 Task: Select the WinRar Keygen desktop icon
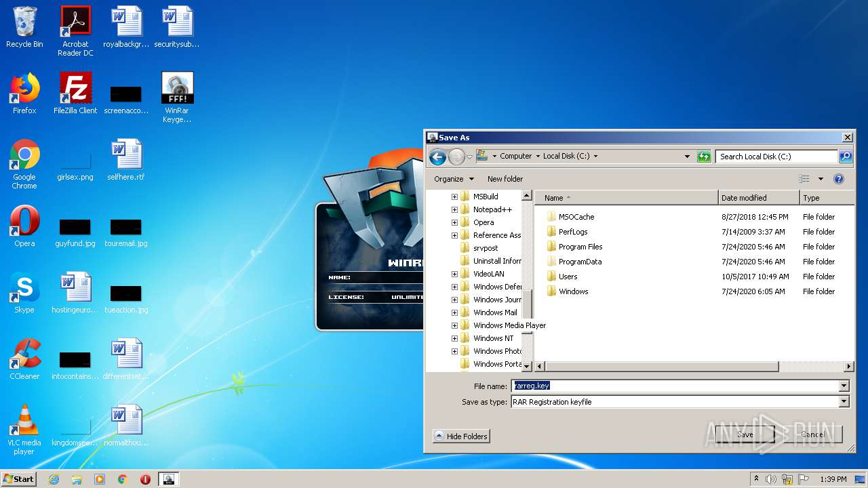pos(177,98)
